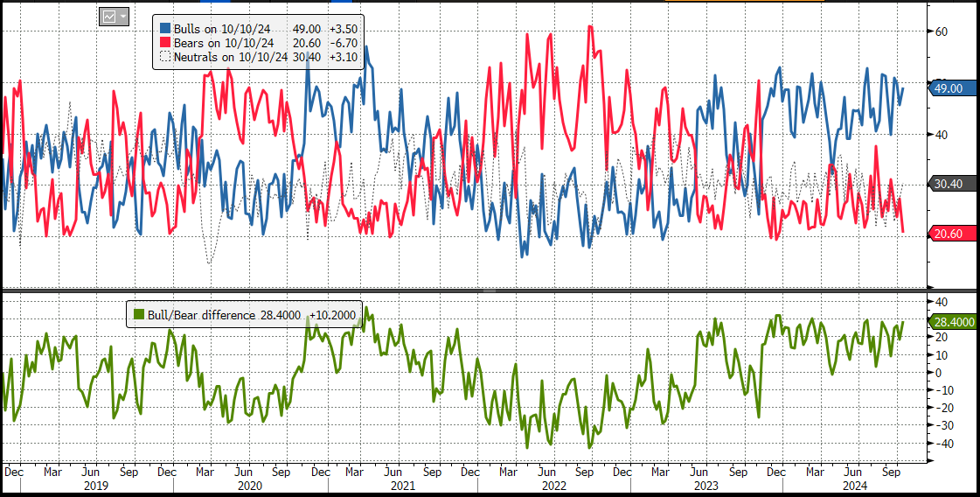Image resolution: width=980 pixels, height=497 pixels.
Task: Select the 'Neutrals on 10/10/24' legend label
Action: click(230, 57)
